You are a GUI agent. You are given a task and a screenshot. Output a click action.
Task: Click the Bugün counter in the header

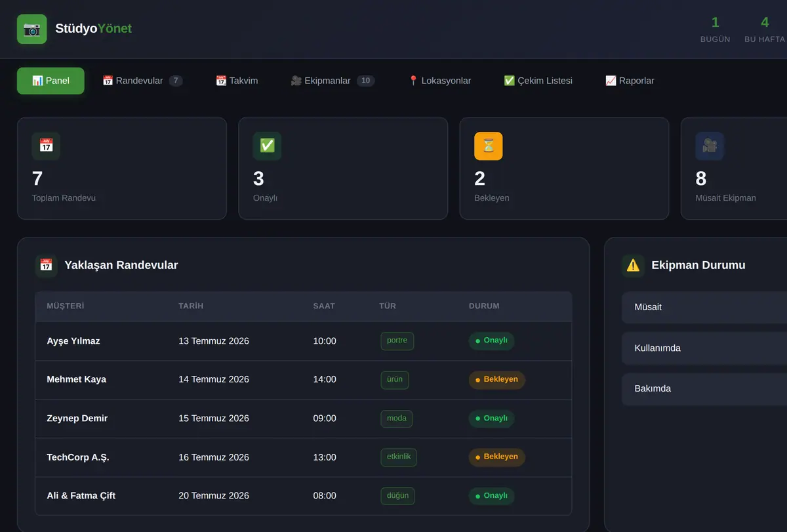[715, 30]
